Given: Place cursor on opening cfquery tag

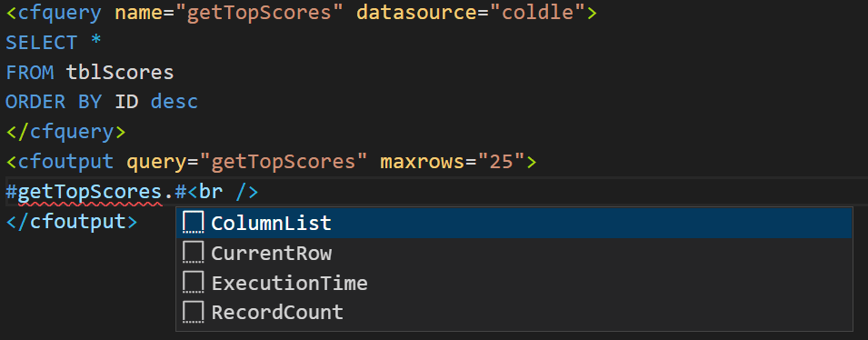Looking at the screenshot, I should click(x=54, y=13).
